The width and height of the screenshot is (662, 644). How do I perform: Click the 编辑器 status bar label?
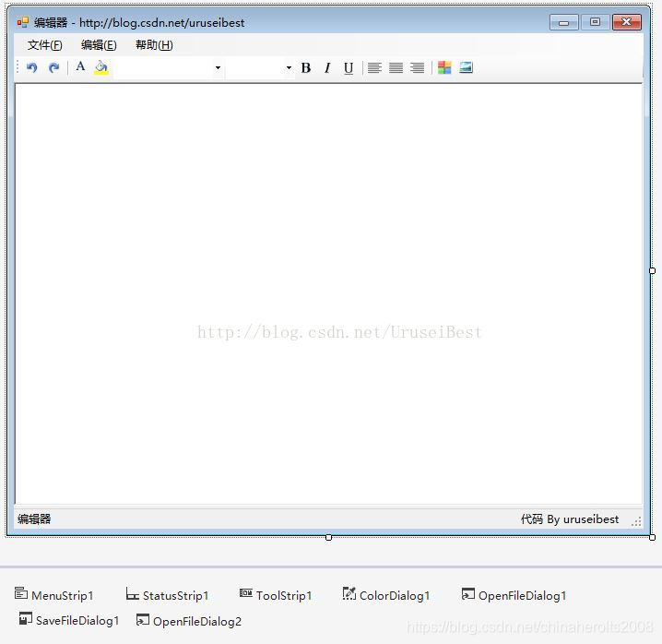[34, 519]
